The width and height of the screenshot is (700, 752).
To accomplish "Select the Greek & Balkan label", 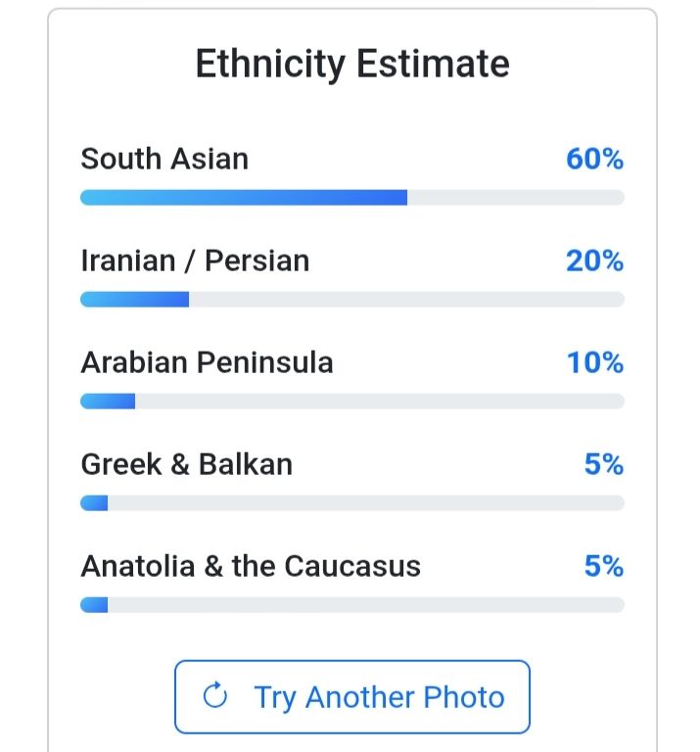I will pyautogui.click(x=186, y=464).
